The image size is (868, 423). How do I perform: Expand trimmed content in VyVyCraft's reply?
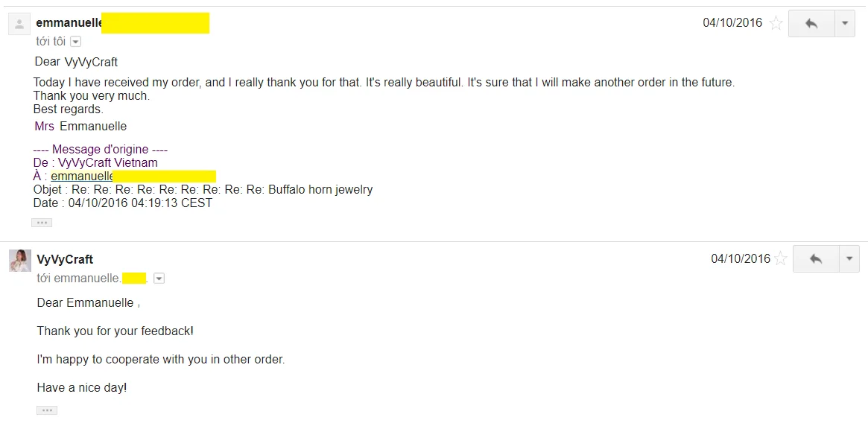pyautogui.click(x=47, y=410)
